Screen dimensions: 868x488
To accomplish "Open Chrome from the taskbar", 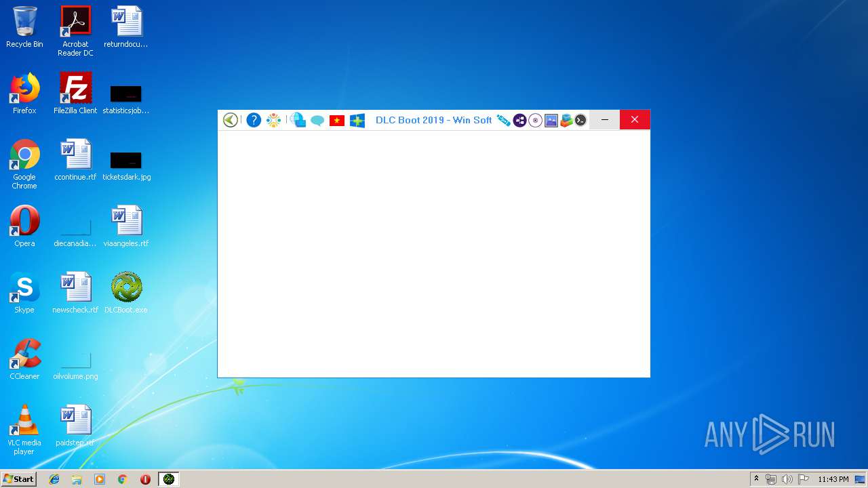I will [x=122, y=479].
